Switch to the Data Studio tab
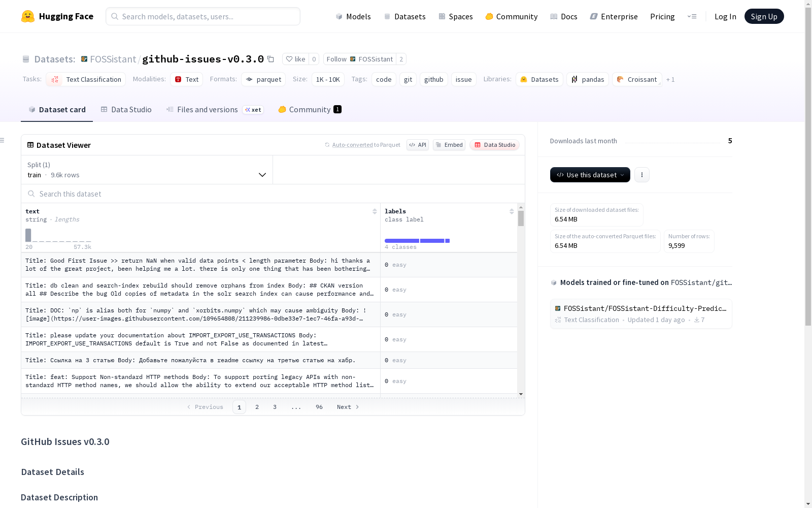Image resolution: width=812 pixels, height=508 pixels. [x=126, y=110]
